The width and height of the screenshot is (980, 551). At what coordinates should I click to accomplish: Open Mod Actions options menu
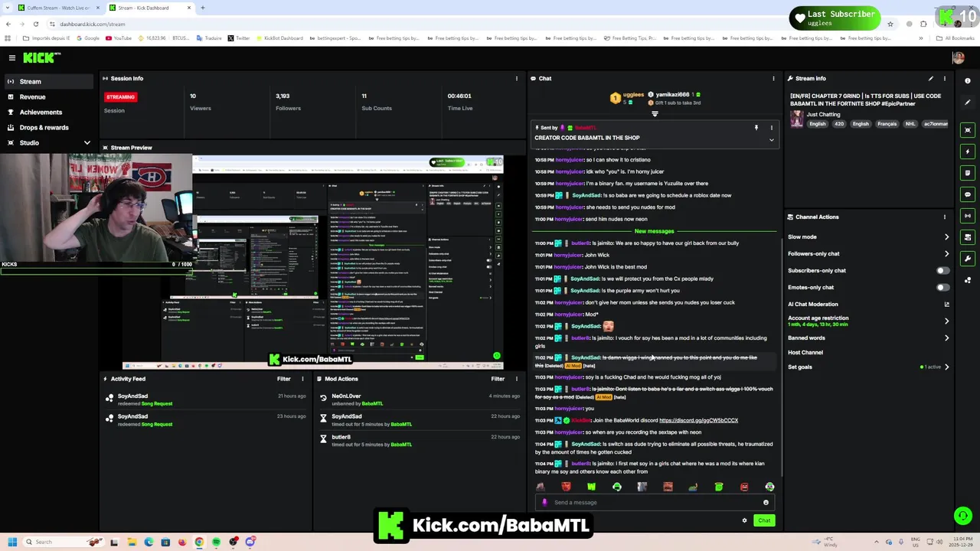(x=517, y=379)
